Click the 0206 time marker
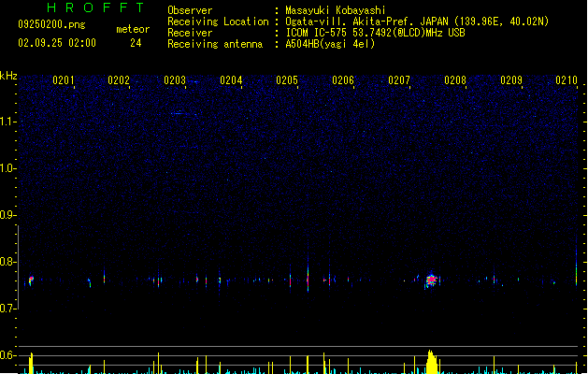Image resolution: width=588 pixels, height=374 pixels. (343, 80)
